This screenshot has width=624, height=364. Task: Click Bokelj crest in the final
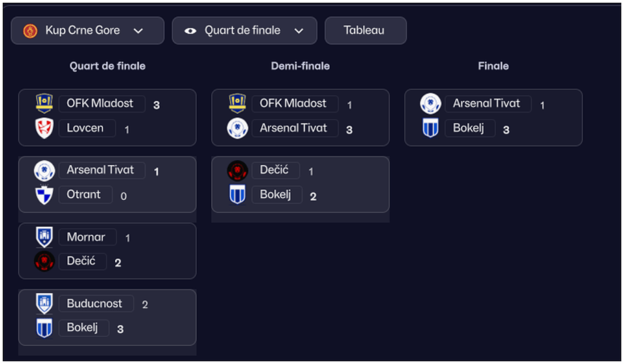coord(431,128)
